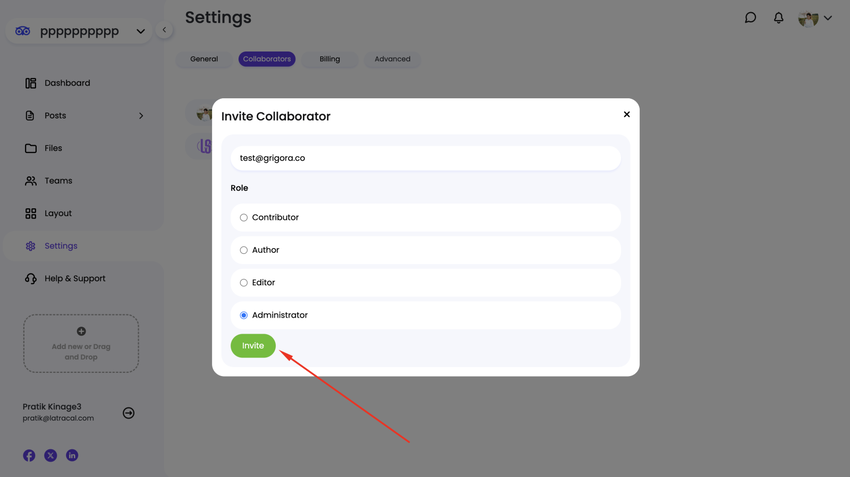
Task: Pick the Editor role radio button
Action: [244, 283]
